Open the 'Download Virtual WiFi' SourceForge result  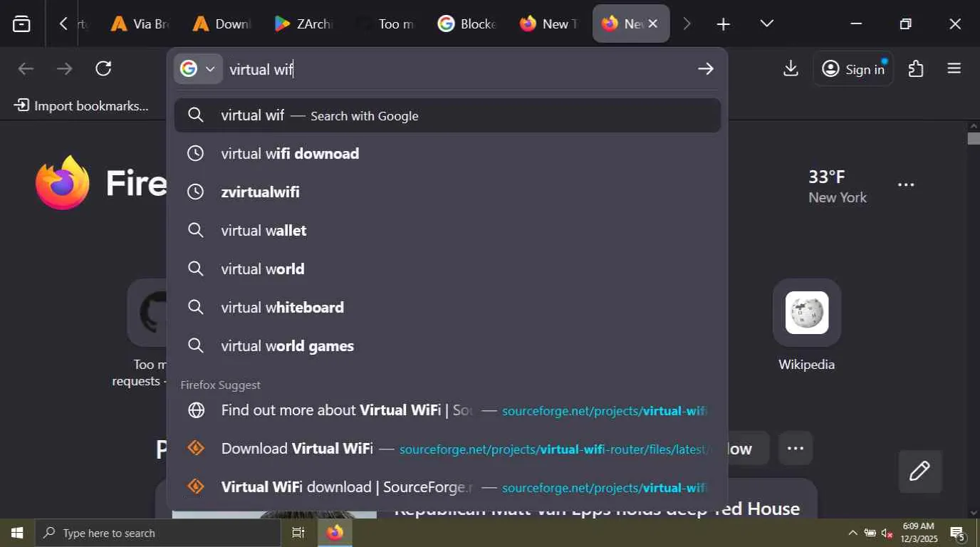pyautogui.click(x=447, y=449)
